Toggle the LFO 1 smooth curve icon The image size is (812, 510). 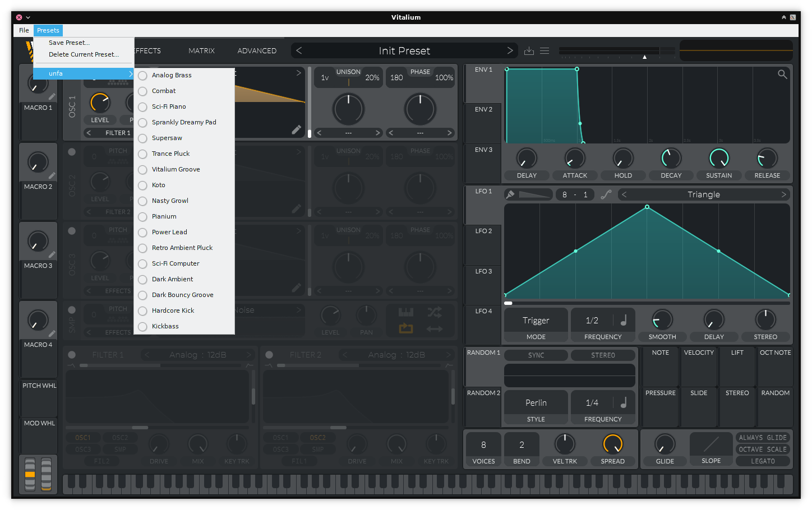[606, 194]
